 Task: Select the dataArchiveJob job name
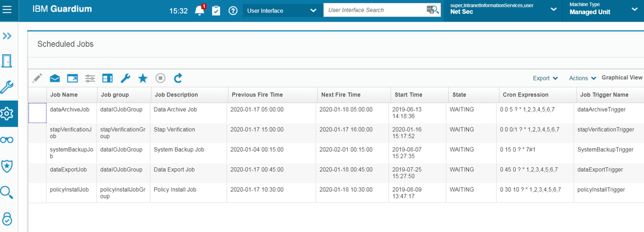69,109
